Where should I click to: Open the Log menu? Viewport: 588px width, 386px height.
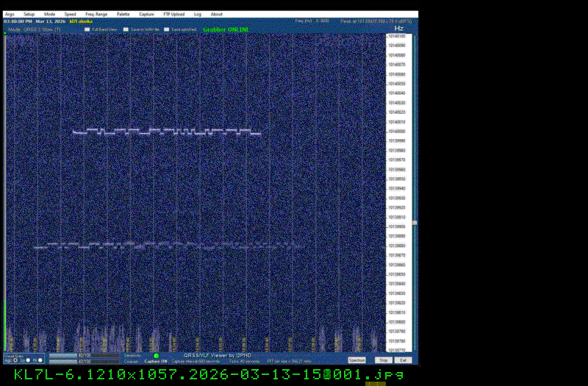[x=198, y=14]
